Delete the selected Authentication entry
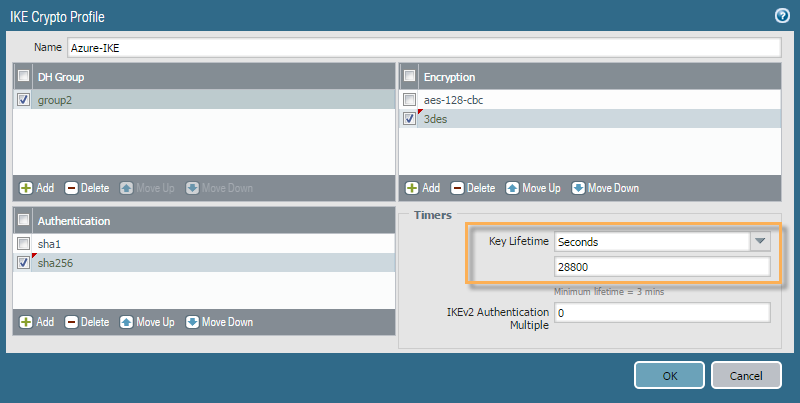Image resolution: width=800 pixels, height=403 pixels. pos(87,322)
